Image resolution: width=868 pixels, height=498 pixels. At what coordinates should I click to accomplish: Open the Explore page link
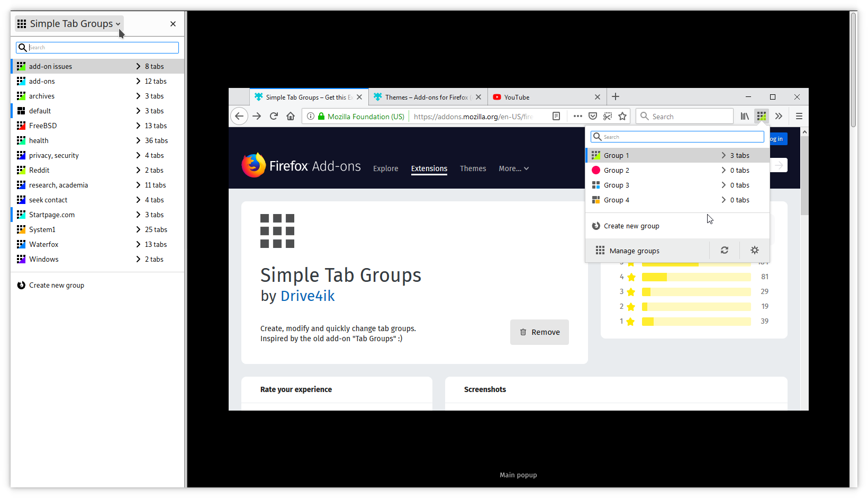coord(386,168)
